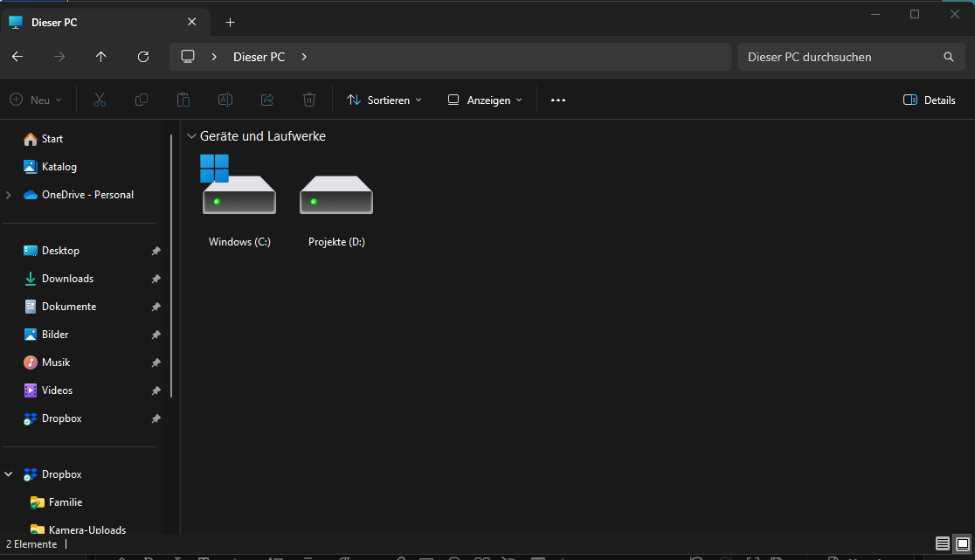
Task: Navigate up one folder level
Action: coord(100,57)
